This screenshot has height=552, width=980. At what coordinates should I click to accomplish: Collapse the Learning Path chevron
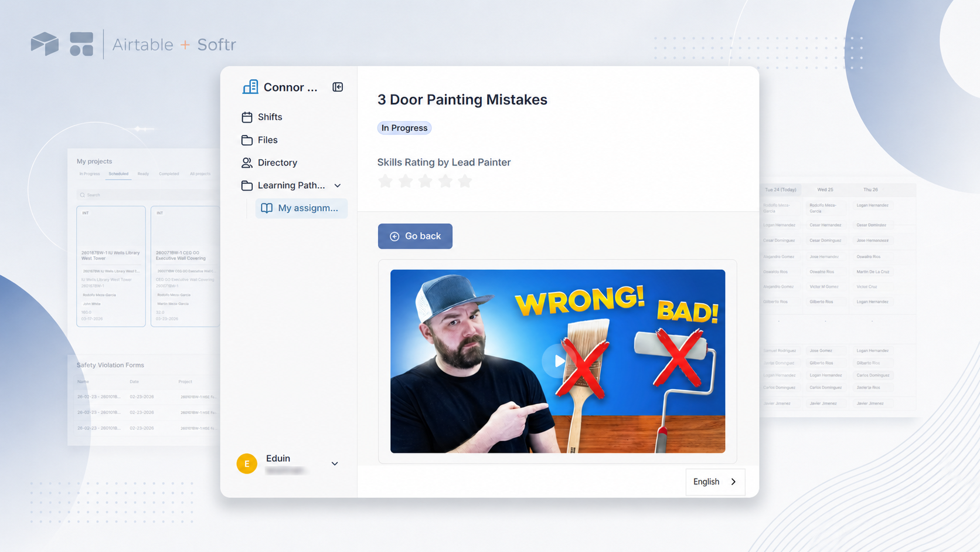[x=338, y=185]
